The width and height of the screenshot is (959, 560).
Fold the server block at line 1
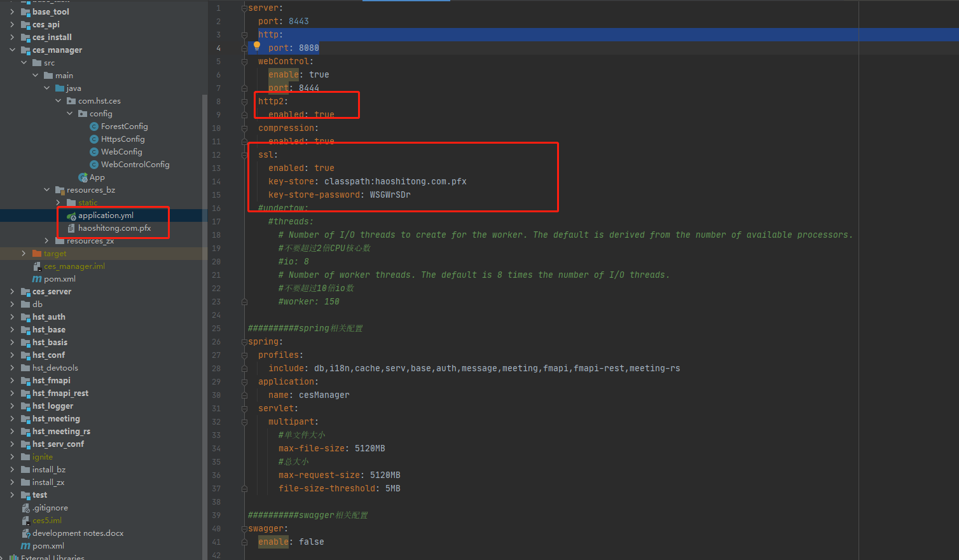244,8
